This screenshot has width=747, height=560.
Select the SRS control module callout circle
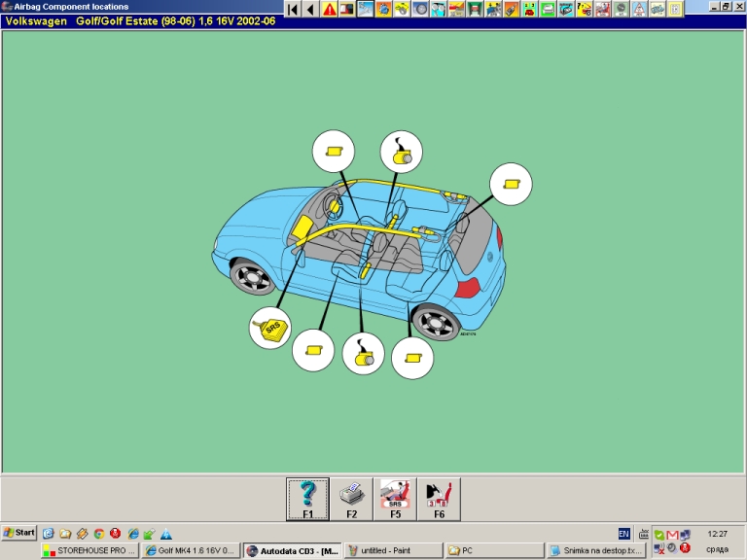(x=270, y=329)
